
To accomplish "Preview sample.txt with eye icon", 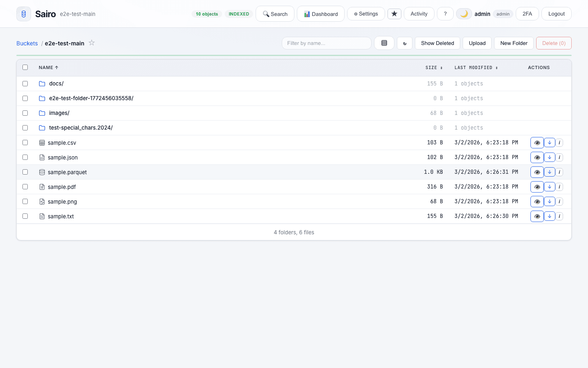I will (x=537, y=216).
